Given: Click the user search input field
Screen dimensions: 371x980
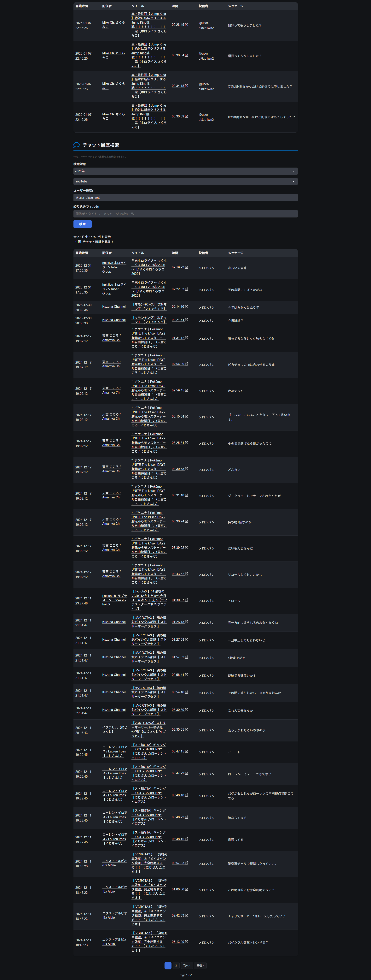Looking at the screenshot, I should click(x=185, y=198).
